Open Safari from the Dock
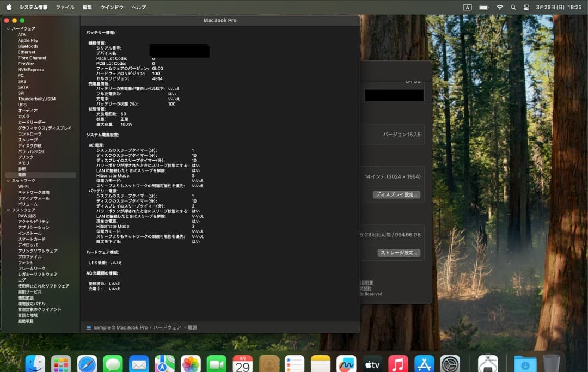Screen dimensions: 588x372 click(x=86, y=361)
